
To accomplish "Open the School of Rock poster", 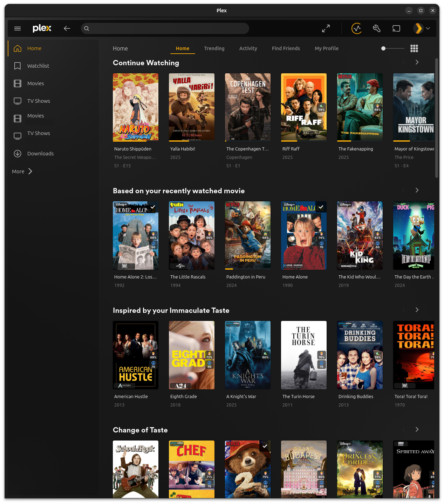I will (136, 469).
